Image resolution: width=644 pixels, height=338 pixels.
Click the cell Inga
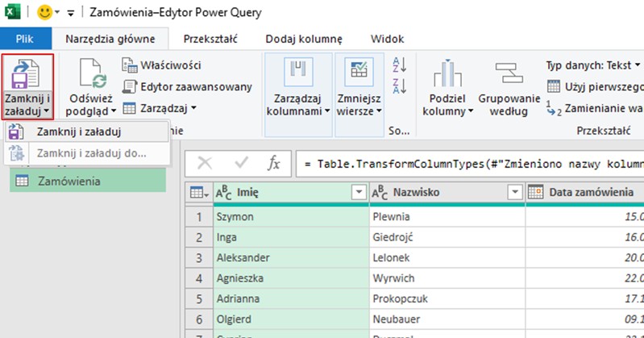pos(291,237)
